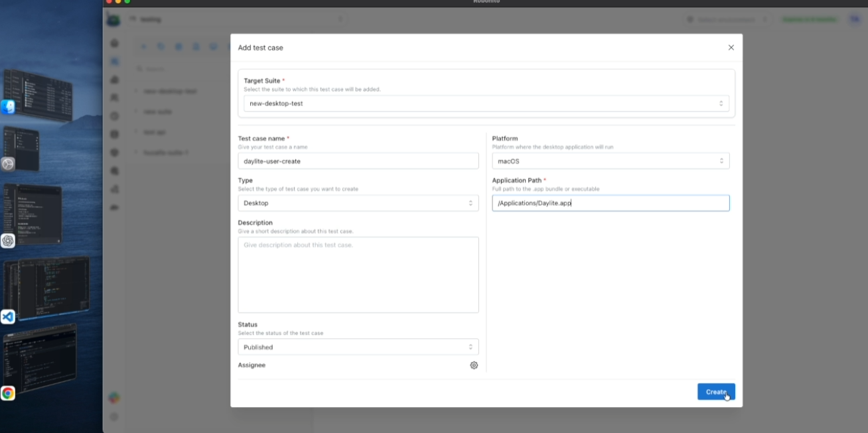Screen dimensions: 868x433
Task: Click the colorful integrations icon near the sidebar bottom
Action: (114, 398)
